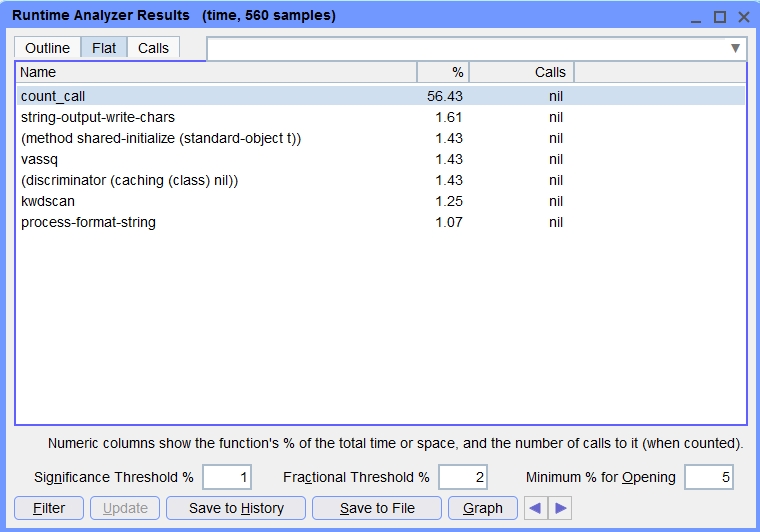Focus the Significance Threshold % field
760x532 pixels.
pos(227,477)
